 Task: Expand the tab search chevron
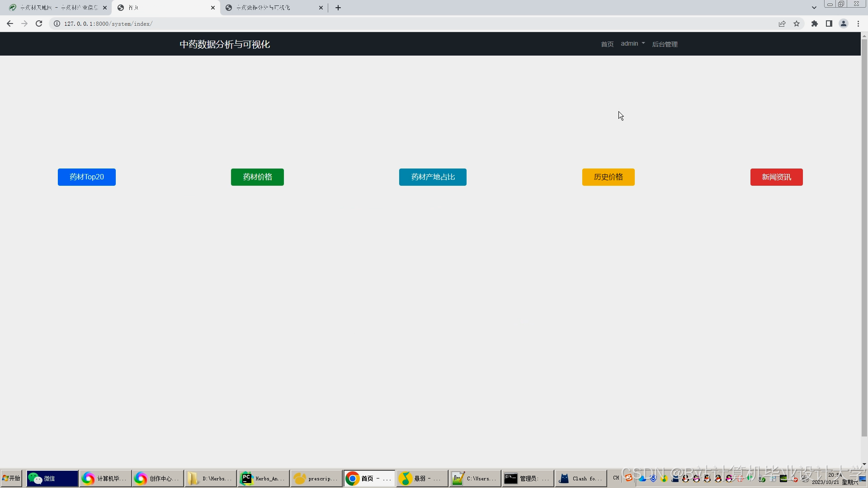(x=814, y=8)
